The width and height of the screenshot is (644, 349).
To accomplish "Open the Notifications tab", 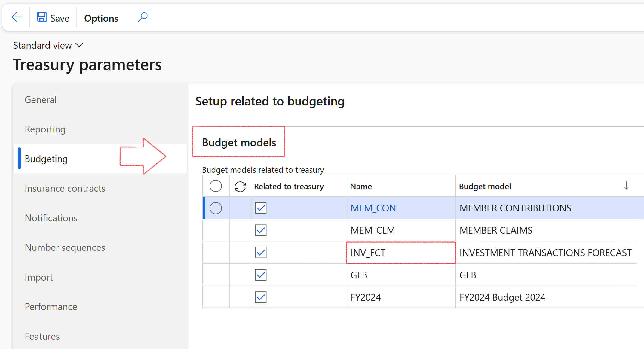I will 51,218.
